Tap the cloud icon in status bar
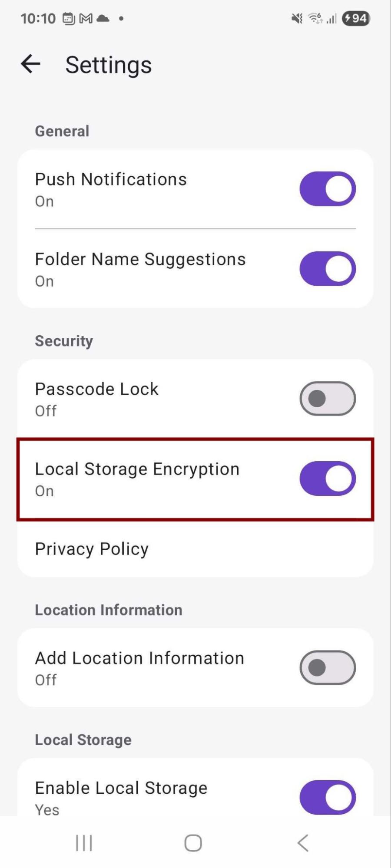The height and width of the screenshot is (868, 391). pyautogui.click(x=103, y=18)
